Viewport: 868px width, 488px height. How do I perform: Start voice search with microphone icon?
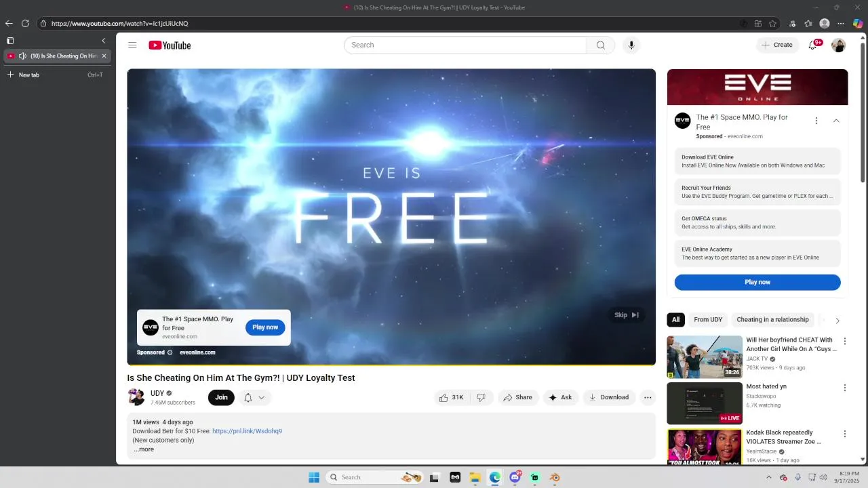tap(631, 45)
